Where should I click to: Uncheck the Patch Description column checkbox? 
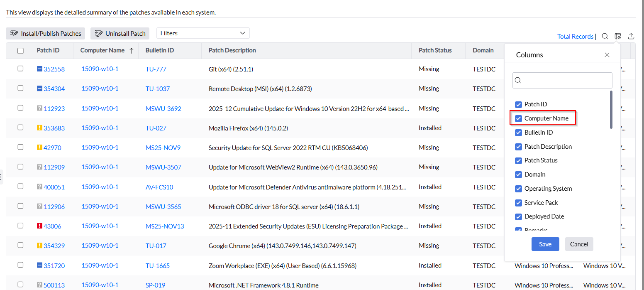518,147
